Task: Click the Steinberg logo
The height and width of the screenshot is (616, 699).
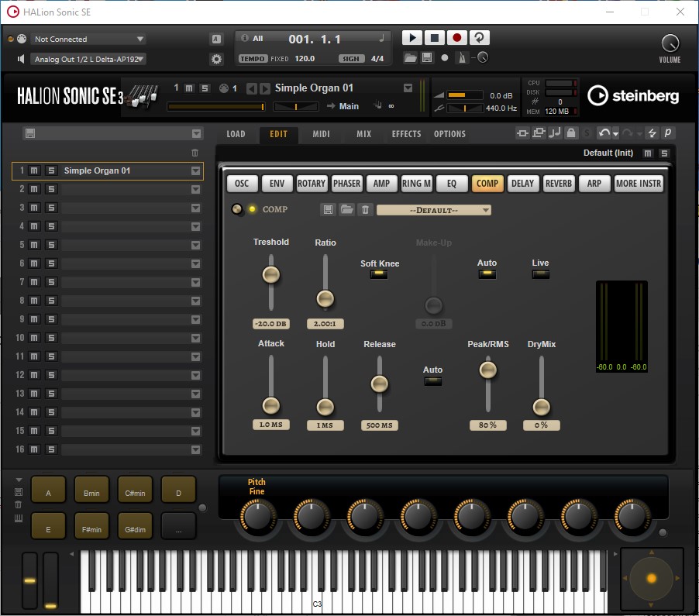Action: click(x=633, y=96)
